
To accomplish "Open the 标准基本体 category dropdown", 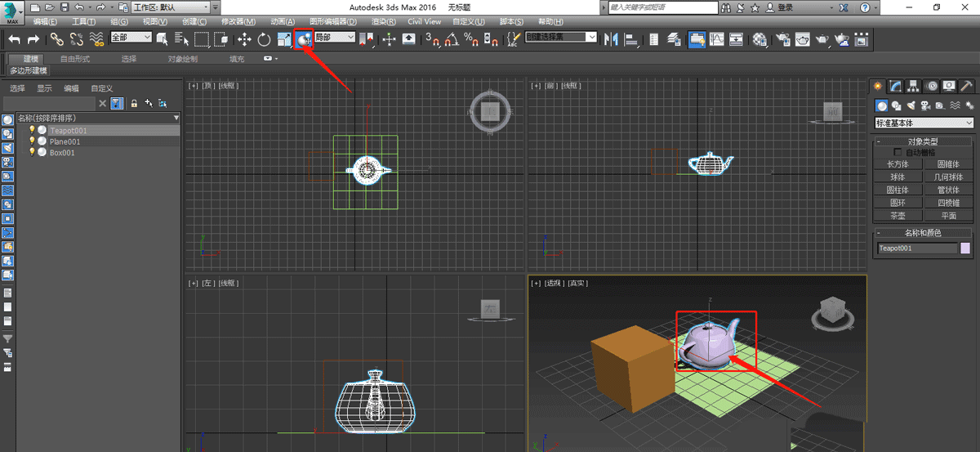I will click(x=924, y=123).
